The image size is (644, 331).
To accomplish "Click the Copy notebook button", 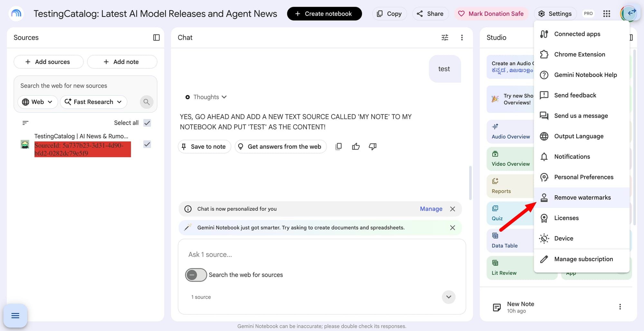I will [x=389, y=14].
